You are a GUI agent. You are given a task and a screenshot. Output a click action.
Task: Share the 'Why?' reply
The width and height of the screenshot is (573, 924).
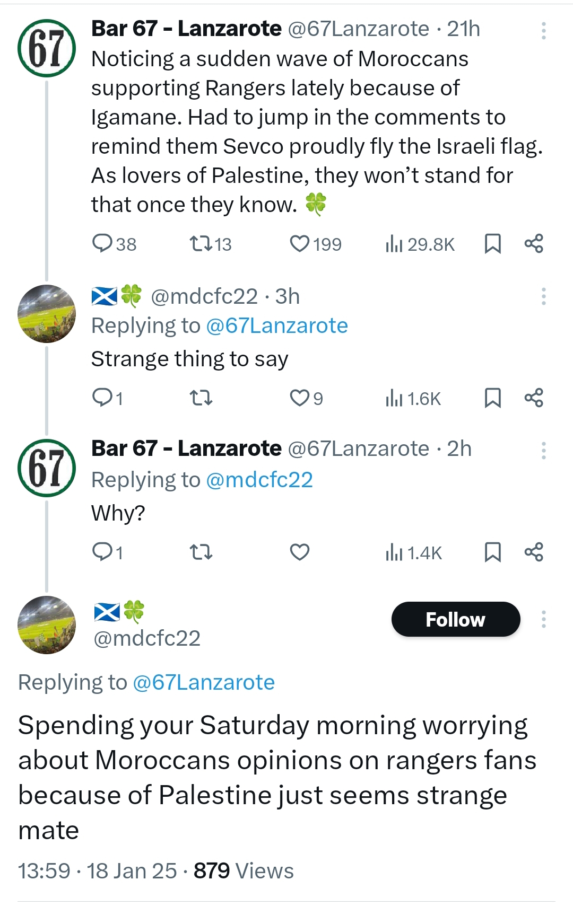(534, 552)
